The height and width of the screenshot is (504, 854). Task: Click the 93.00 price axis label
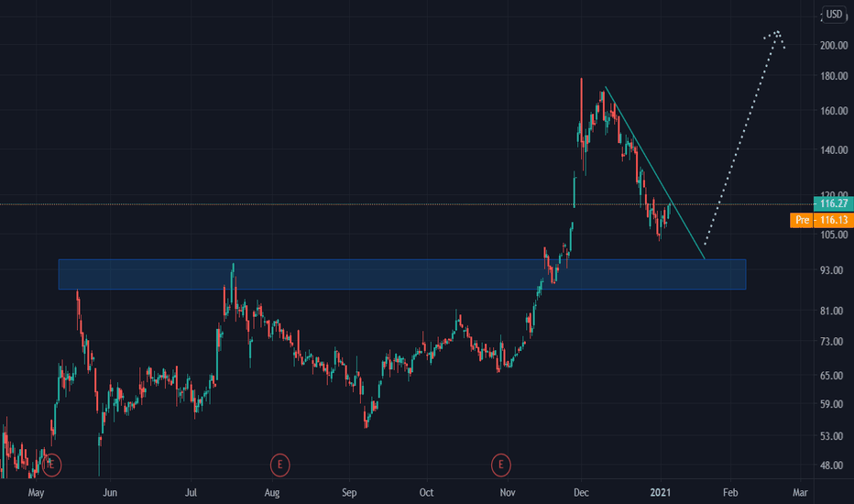point(831,271)
